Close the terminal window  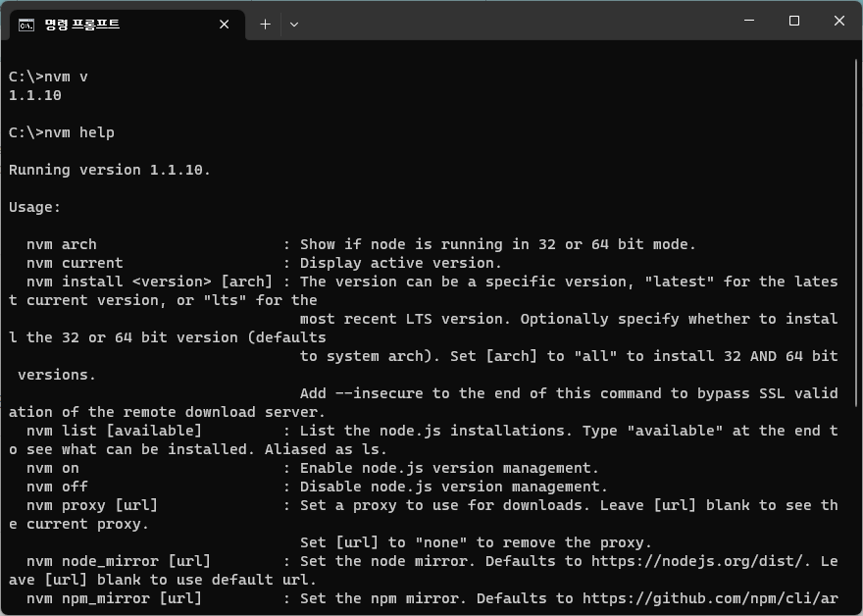[x=839, y=21]
